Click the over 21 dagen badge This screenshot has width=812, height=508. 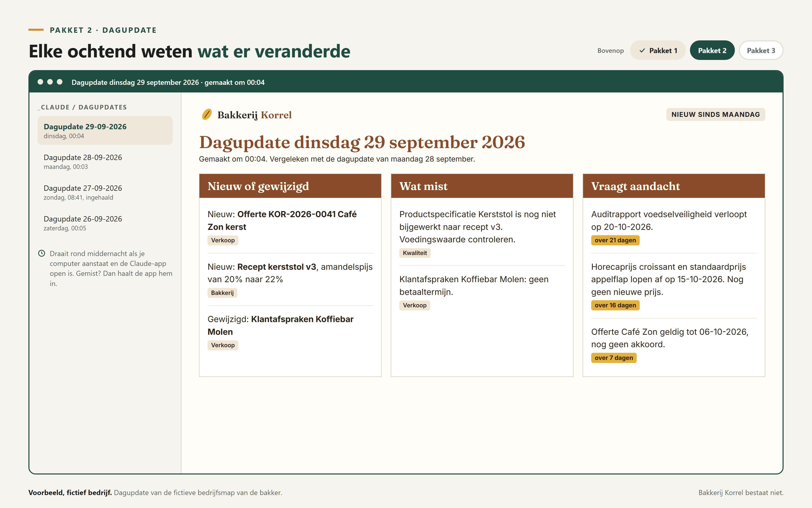(615, 240)
